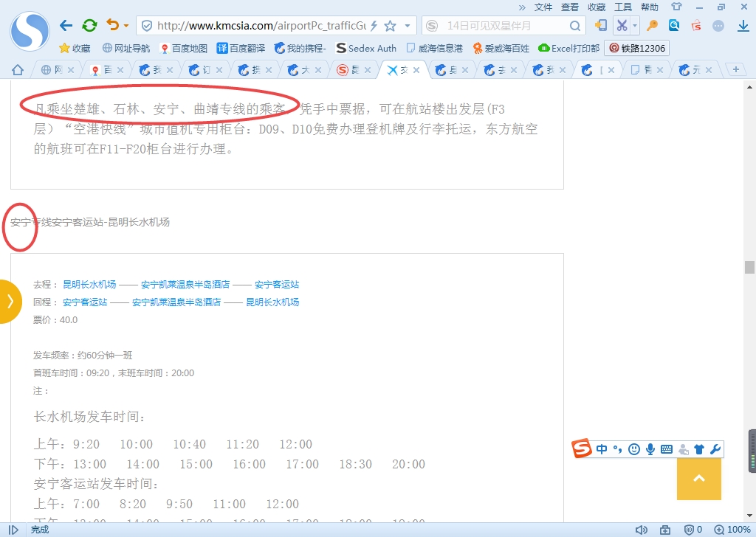This screenshot has height=537, width=756.
Task: Open the undo closed-tabs dropdown arrow
Action: [x=126, y=26]
